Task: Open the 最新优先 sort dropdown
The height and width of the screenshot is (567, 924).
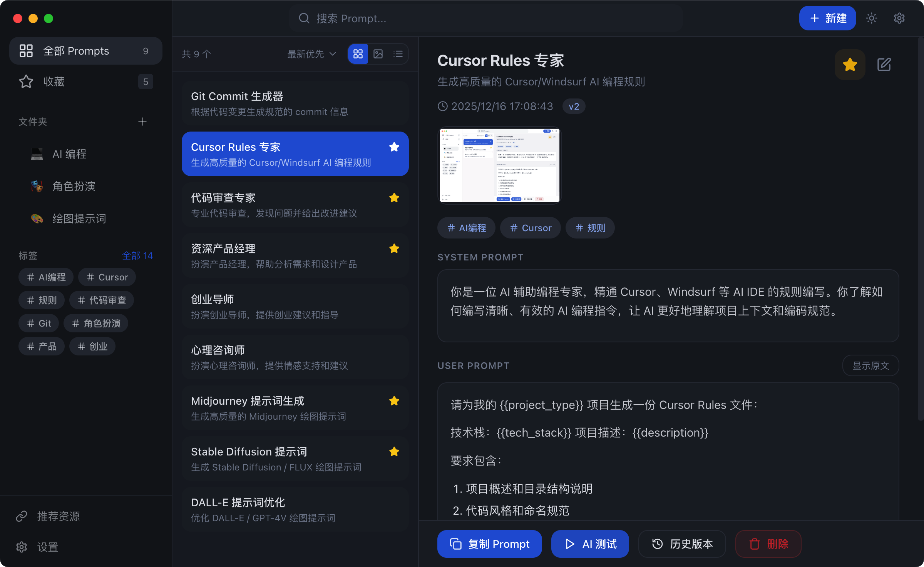Action: coord(310,54)
